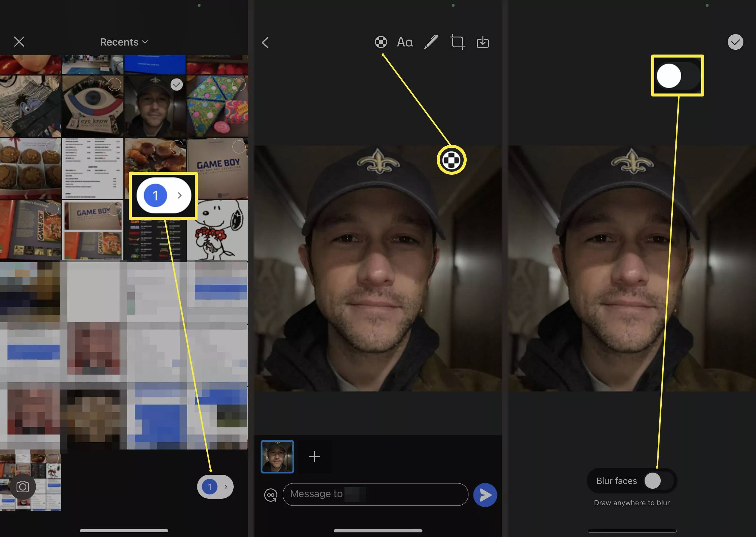Select the Game Boy box photo circle
756x537 pixels.
pyautogui.click(x=239, y=147)
